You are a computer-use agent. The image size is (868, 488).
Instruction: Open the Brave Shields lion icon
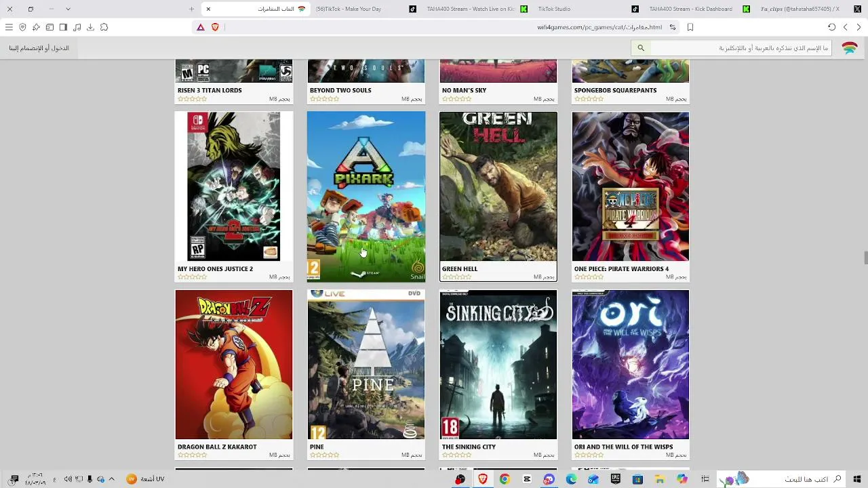coord(215,27)
